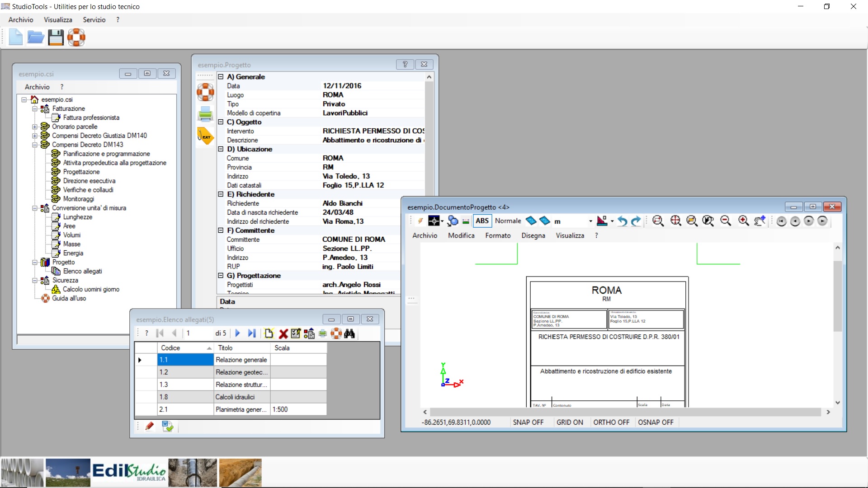Open the units dropdown showing m

click(590, 221)
